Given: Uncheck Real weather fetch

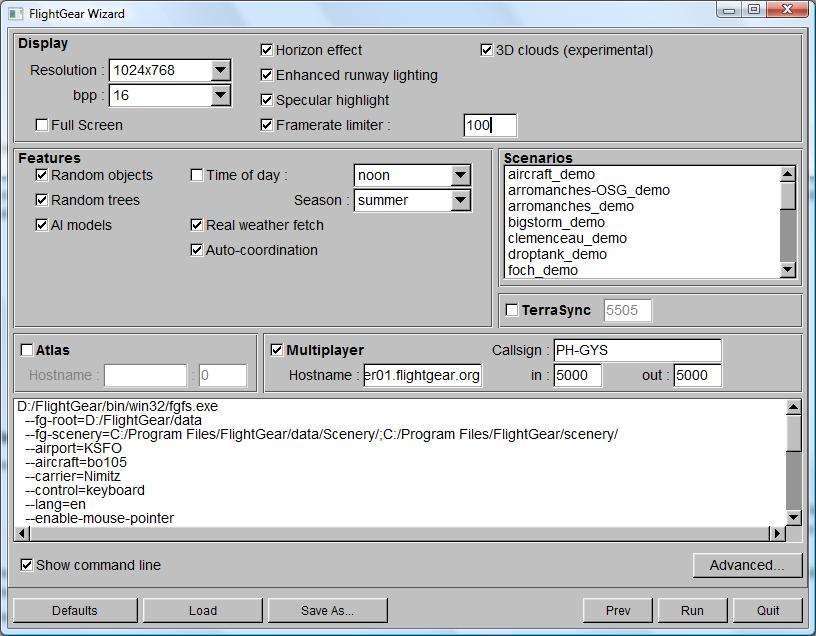Looking at the screenshot, I should pos(197,225).
